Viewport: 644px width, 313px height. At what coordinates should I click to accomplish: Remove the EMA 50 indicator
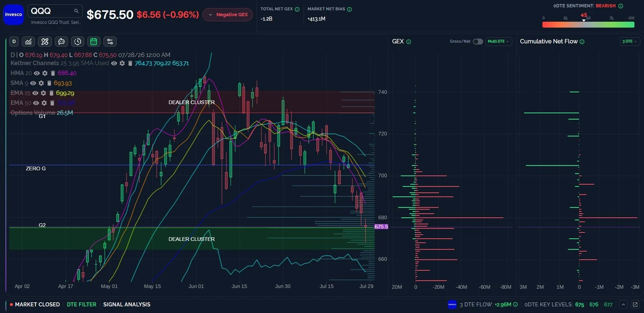(x=52, y=103)
